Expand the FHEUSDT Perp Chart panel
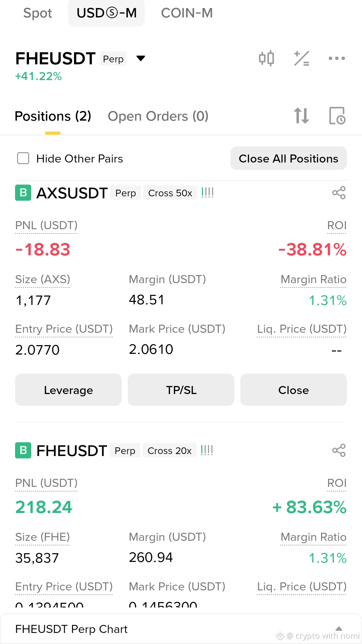The width and height of the screenshot is (362, 644). 181,629
